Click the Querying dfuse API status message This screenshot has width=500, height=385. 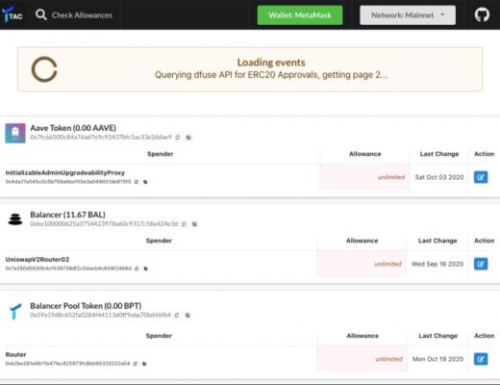coord(271,75)
